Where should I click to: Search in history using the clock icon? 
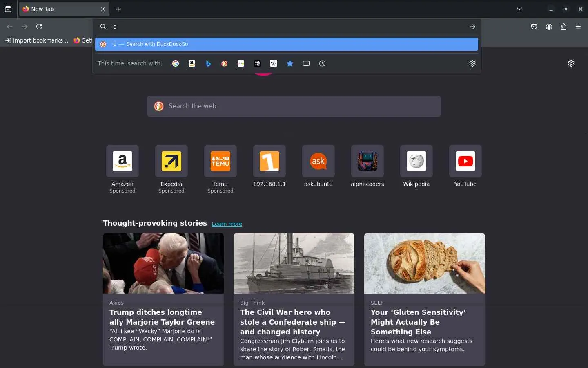click(x=323, y=63)
